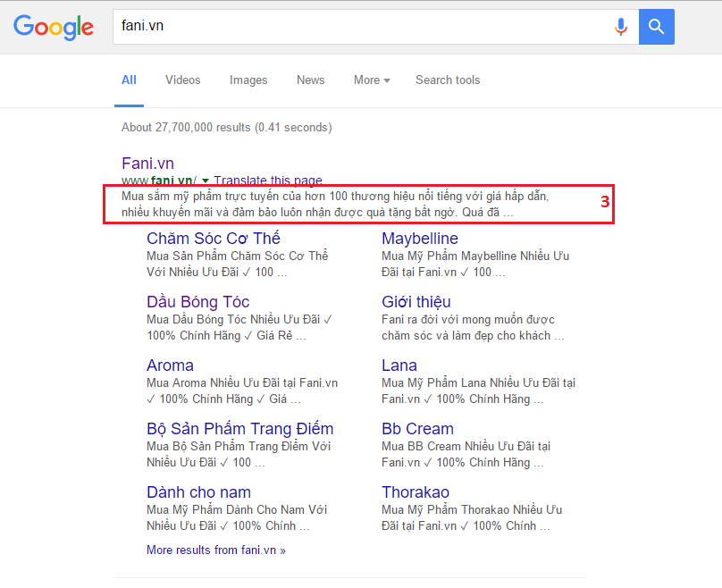The width and height of the screenshot is (722, 588).
Task: Click description Mua Sản Phẩm Chăm Sóc Cơ Thể
Action: (238, 264)
